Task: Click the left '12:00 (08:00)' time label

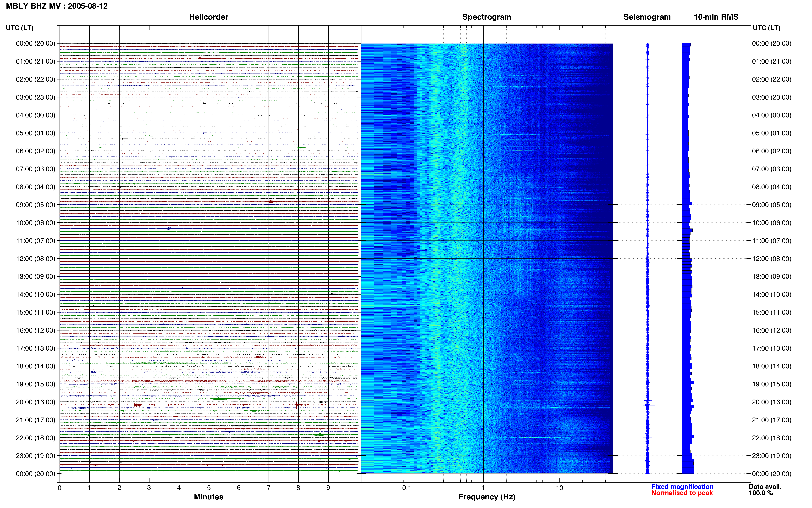Action: coord(35,259)
